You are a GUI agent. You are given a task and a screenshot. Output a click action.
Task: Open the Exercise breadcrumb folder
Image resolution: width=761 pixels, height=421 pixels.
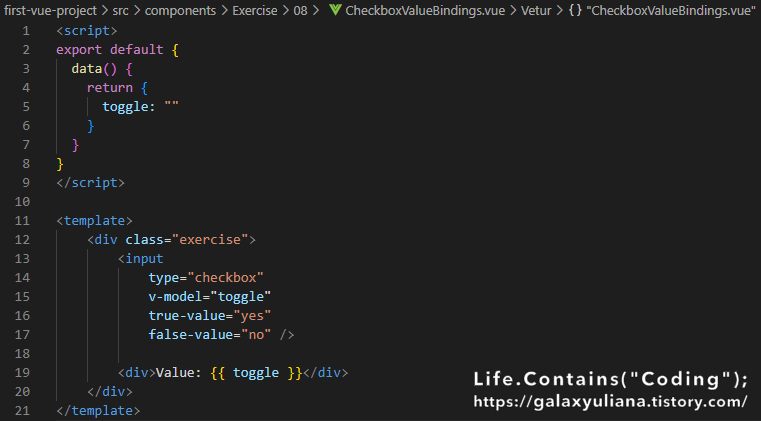pyautogui.click(x=255, y=10)
